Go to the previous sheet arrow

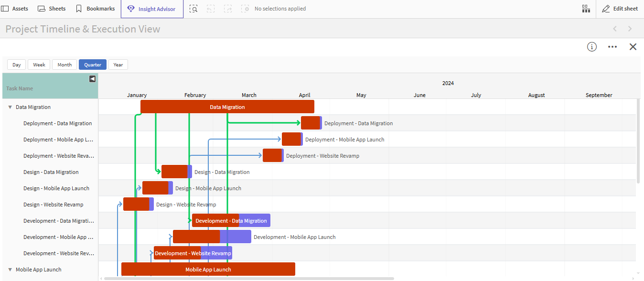pyautogui.click(x=615, y=29)
